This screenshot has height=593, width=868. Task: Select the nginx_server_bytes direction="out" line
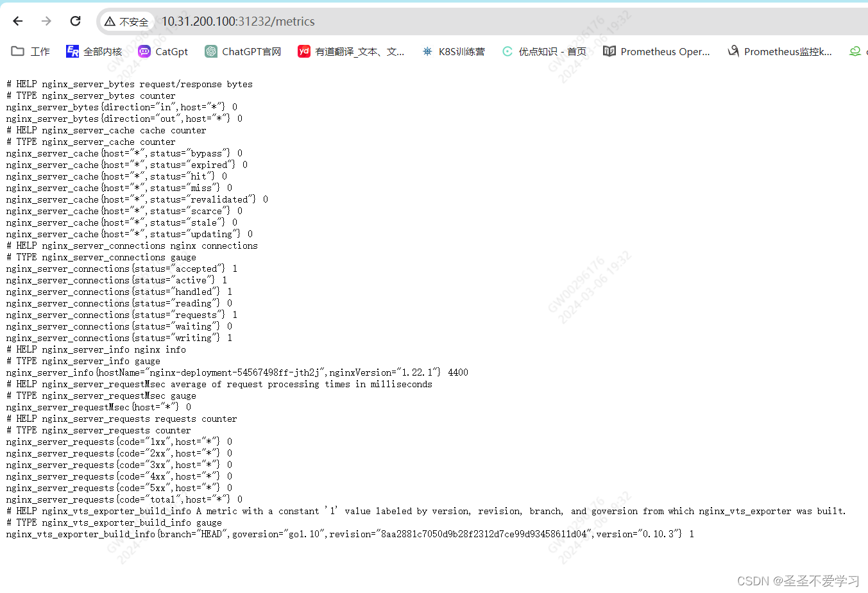point(124,119)
